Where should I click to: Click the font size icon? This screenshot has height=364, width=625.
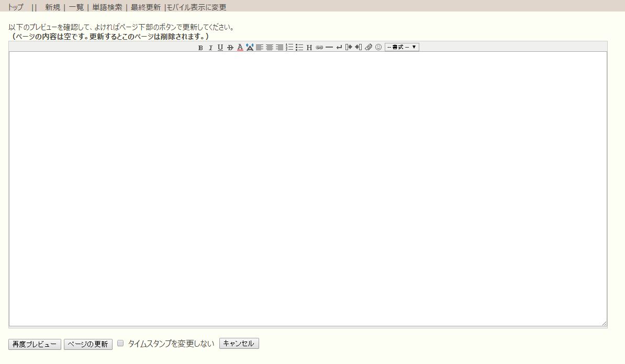[x=250, y=48]
